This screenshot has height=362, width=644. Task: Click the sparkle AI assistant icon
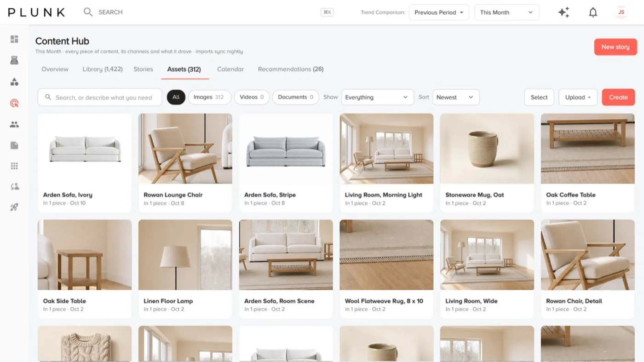(x=563, y=12)
